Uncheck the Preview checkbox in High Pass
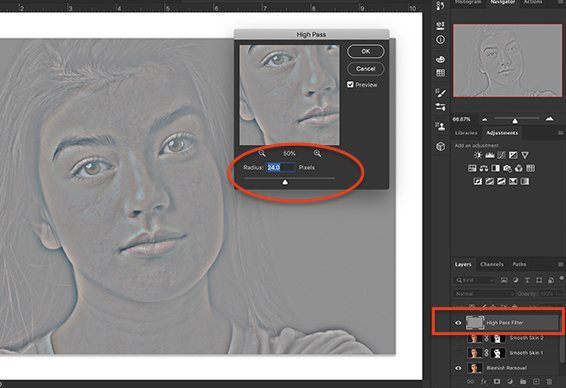566x388 pixels. (350, 84)
